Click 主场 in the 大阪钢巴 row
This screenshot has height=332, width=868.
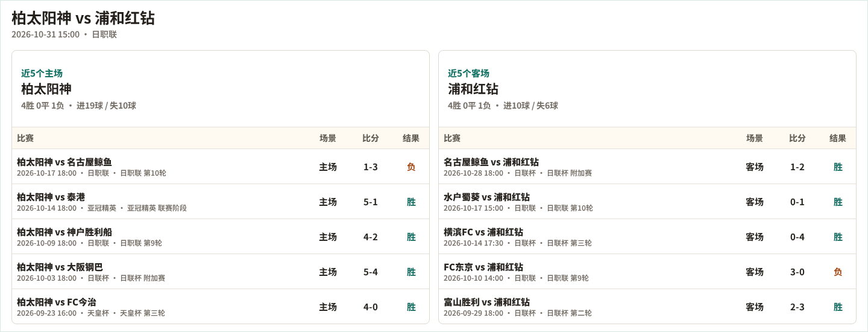328,272
